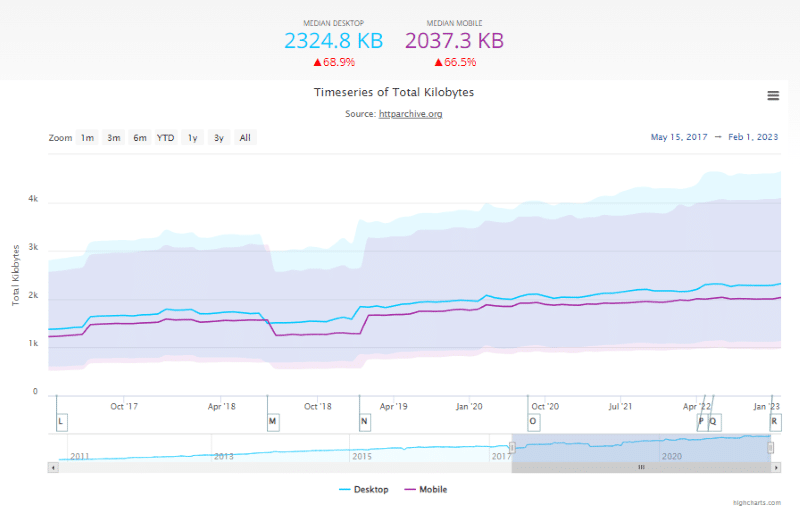Set zoom range to 3m
Image resolution: width=800 pixels, height=506 pixels.
pyautogui.click(x=114, y=138)
